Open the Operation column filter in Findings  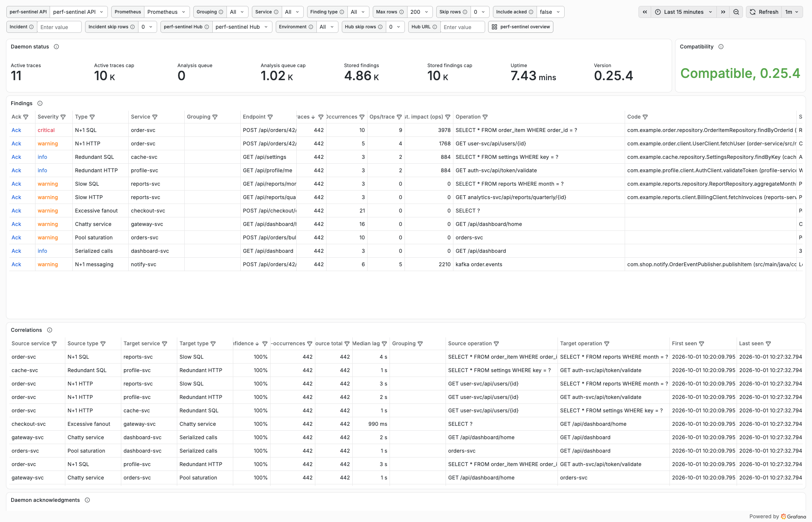click(x=485, y=117)
